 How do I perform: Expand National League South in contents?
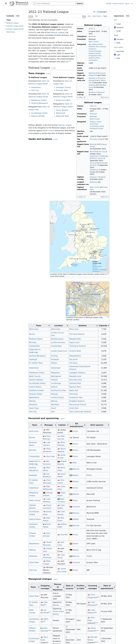click(x=5, y=29)
